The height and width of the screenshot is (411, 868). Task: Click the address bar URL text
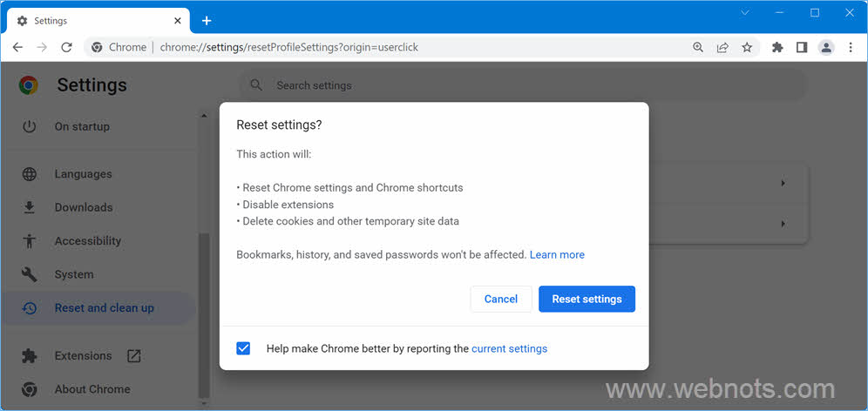pos(289,48)
